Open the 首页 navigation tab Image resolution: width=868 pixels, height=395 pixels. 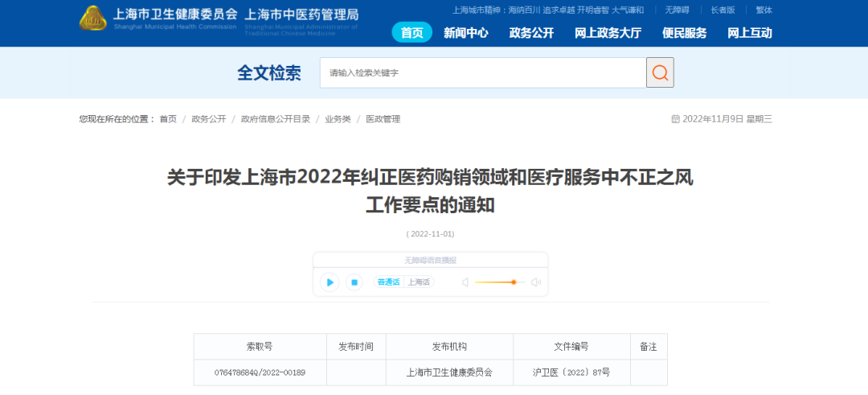[x=411, y=33]
